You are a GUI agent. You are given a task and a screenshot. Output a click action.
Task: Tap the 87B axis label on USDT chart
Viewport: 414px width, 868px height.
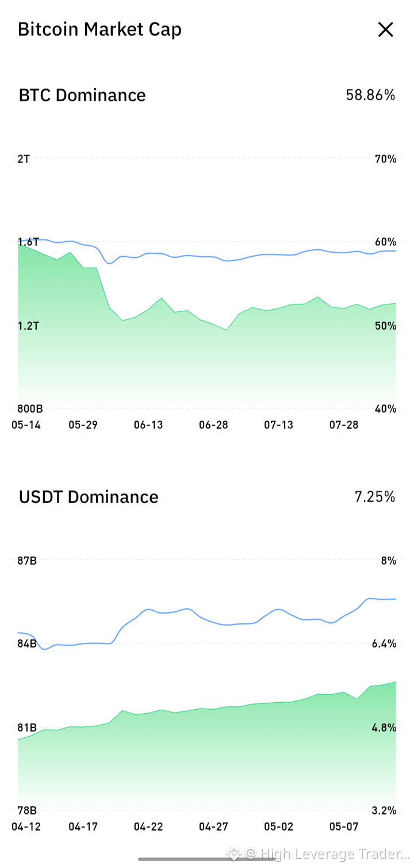click(x=27, y=561)
